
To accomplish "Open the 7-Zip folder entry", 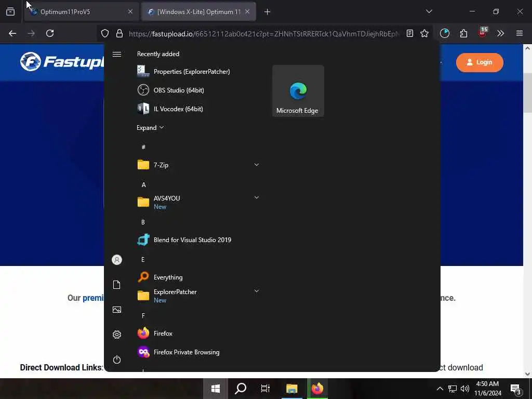I will click(197, 165).
